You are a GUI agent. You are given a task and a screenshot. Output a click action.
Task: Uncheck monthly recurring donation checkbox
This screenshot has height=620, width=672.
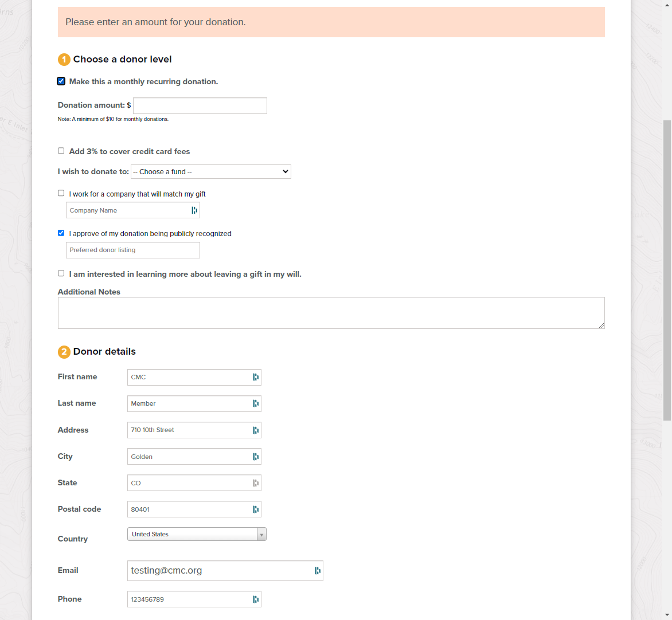pos(61,81)
